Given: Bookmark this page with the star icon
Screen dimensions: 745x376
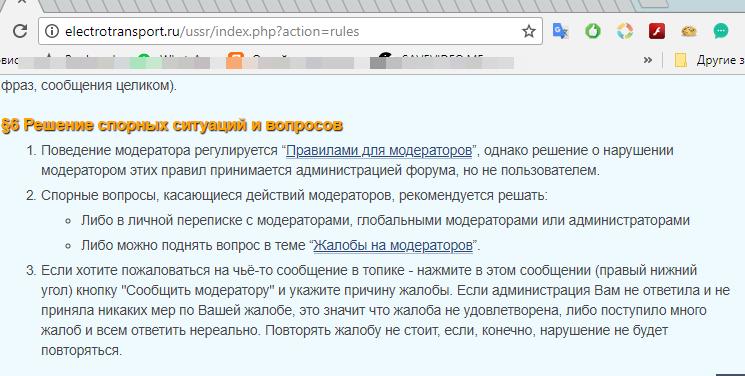Looking at the screenshot, I should point(528,31).
